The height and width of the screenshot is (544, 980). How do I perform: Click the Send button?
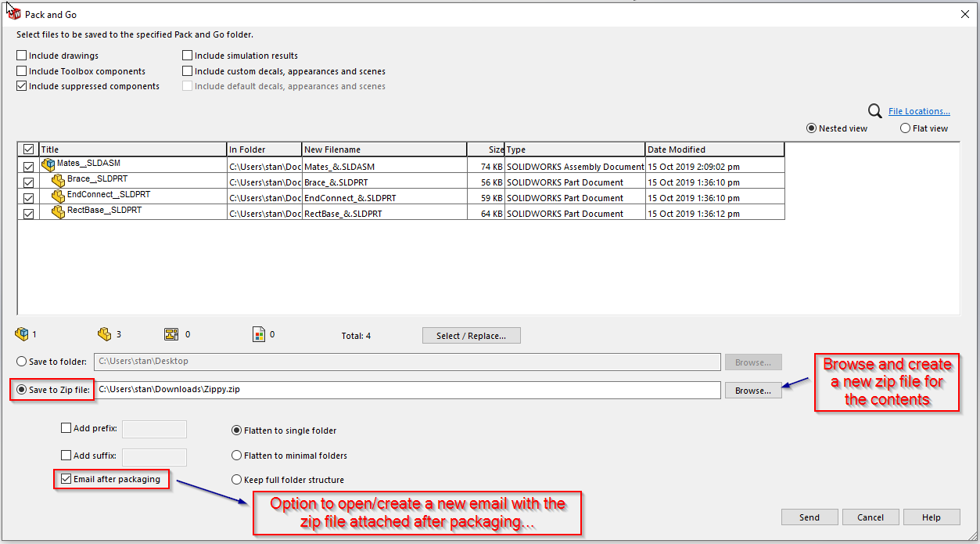click(x=809, y=517)
